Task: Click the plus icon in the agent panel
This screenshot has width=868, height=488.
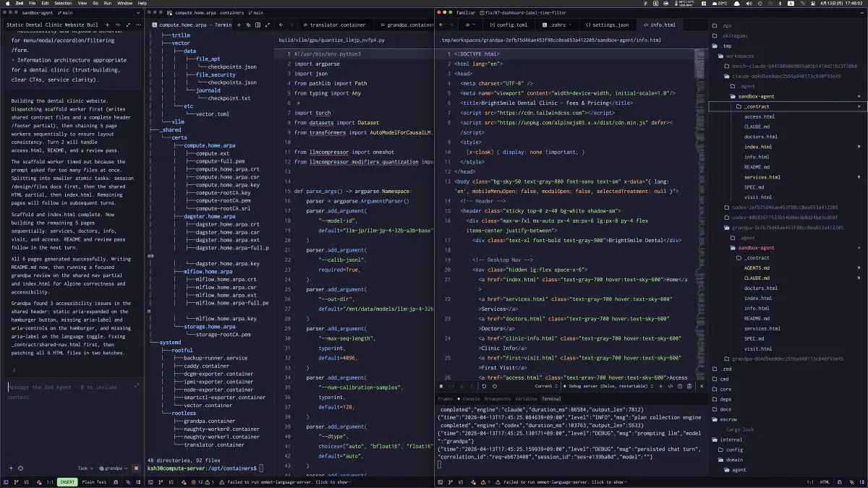Action: coord(11,468)
